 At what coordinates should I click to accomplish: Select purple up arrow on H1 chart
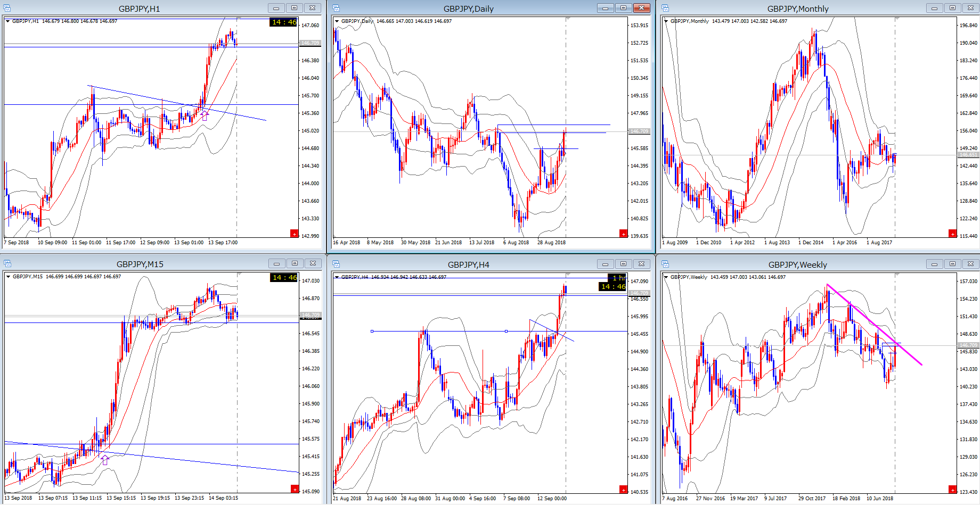[204, 116]
